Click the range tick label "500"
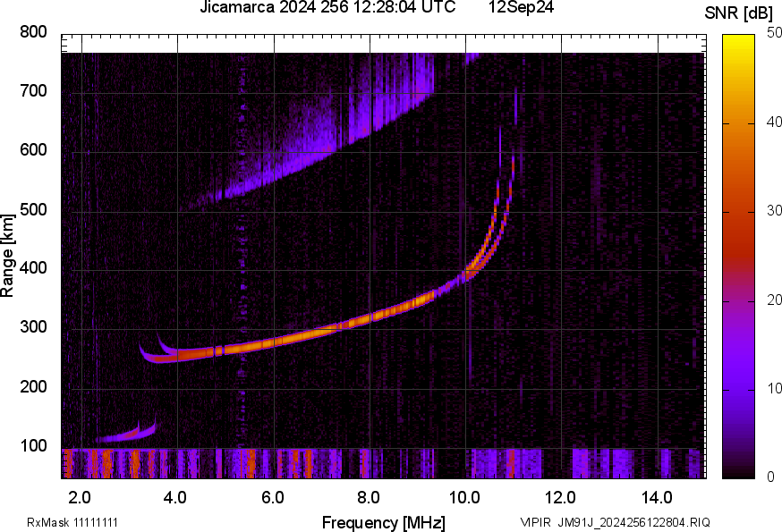 pyautogui.click(x=33, y=209)
